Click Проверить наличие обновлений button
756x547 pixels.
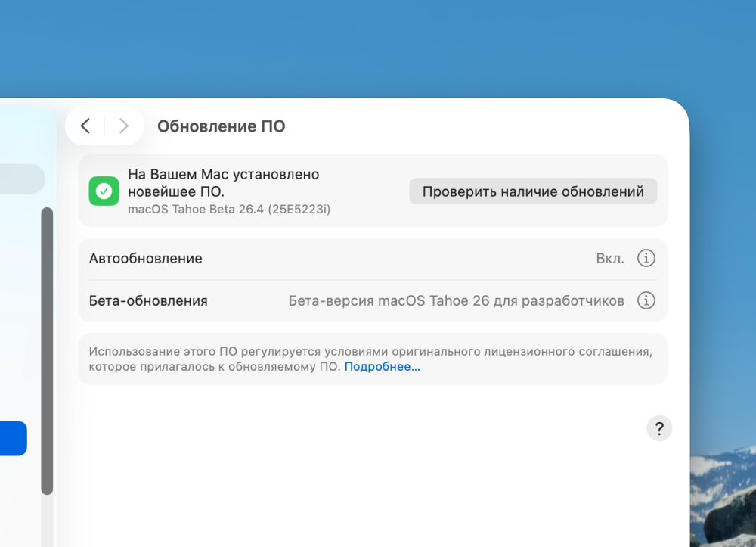(x=533, y=191)
